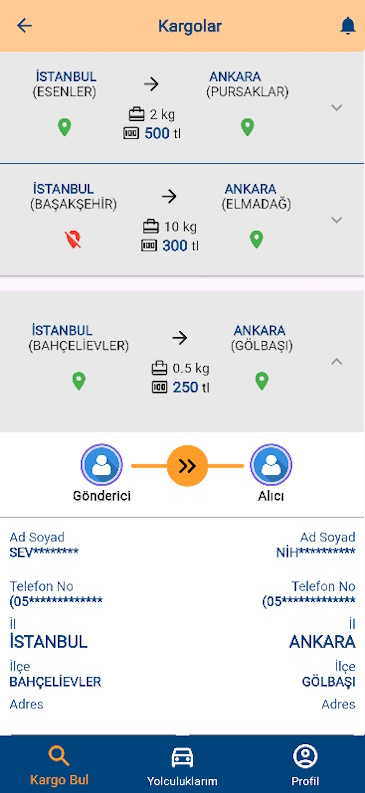Tap green location pin under Esenler
This screenshot has height=793, width=365.
pos(64,127)
